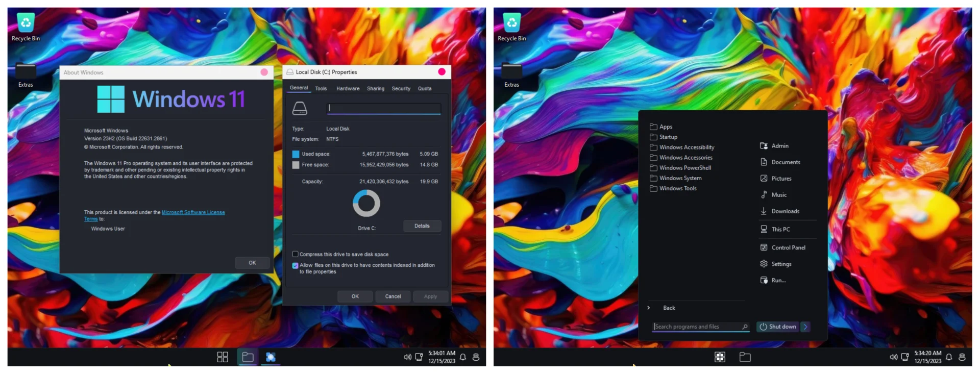Expand Shut down options arrow
This screenshot has height=374, width=980.
coord(805,327)
